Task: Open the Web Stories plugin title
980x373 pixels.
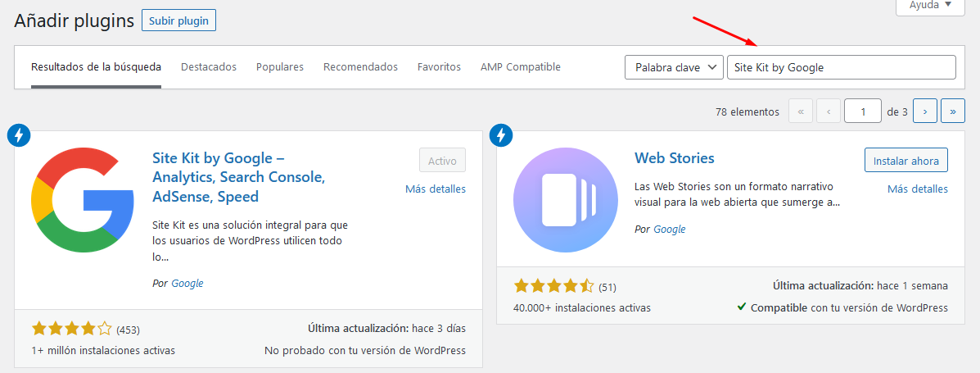Action: [675, 157]
